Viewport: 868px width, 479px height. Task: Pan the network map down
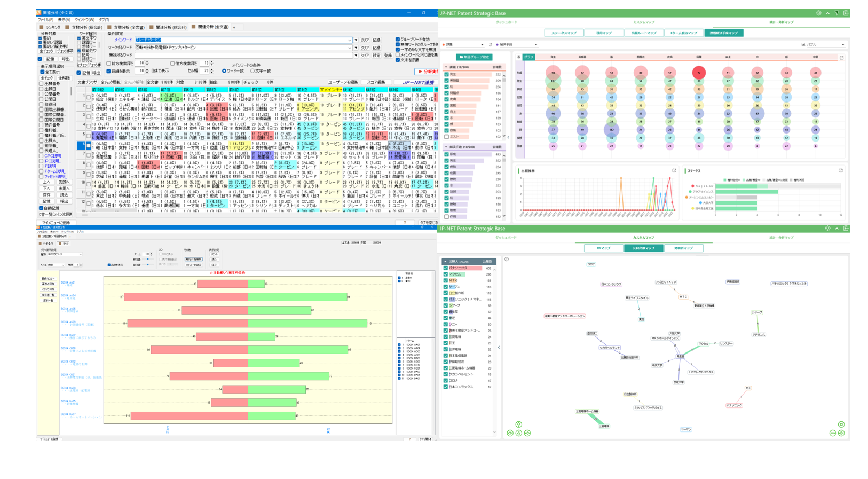[x=518, y=433]
